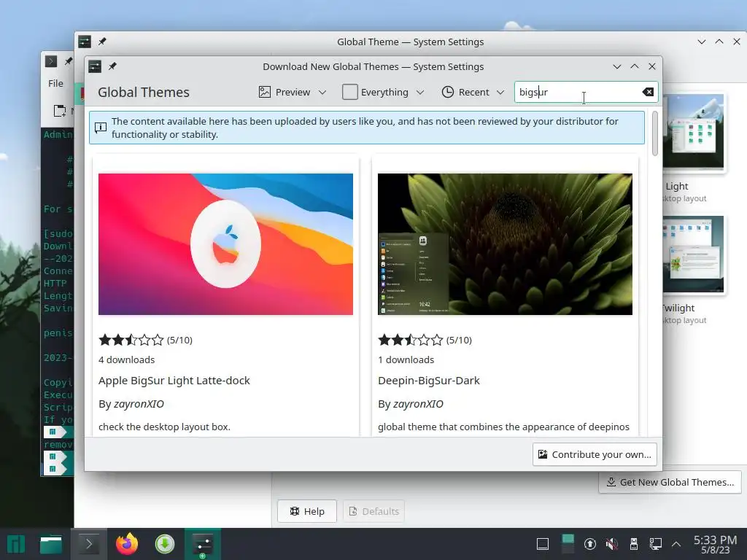Image resolution: width=747 pixels, height=560 pixels.
Task: Click Contribute your own button
Action: pyautogui.click(x=595, y=454)
